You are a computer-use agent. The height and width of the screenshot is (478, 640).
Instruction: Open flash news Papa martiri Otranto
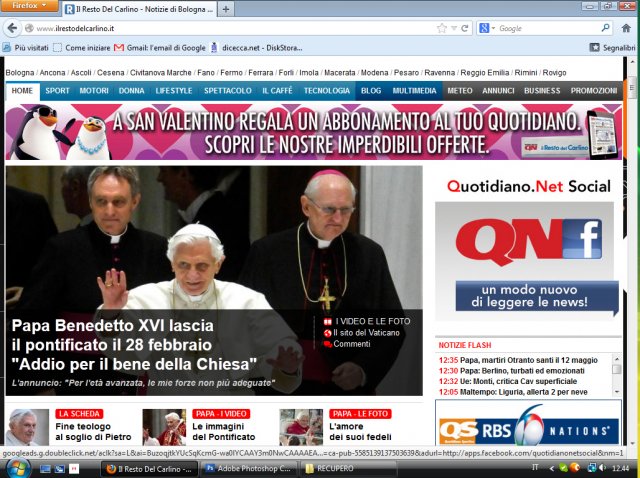tap(528, 360)
